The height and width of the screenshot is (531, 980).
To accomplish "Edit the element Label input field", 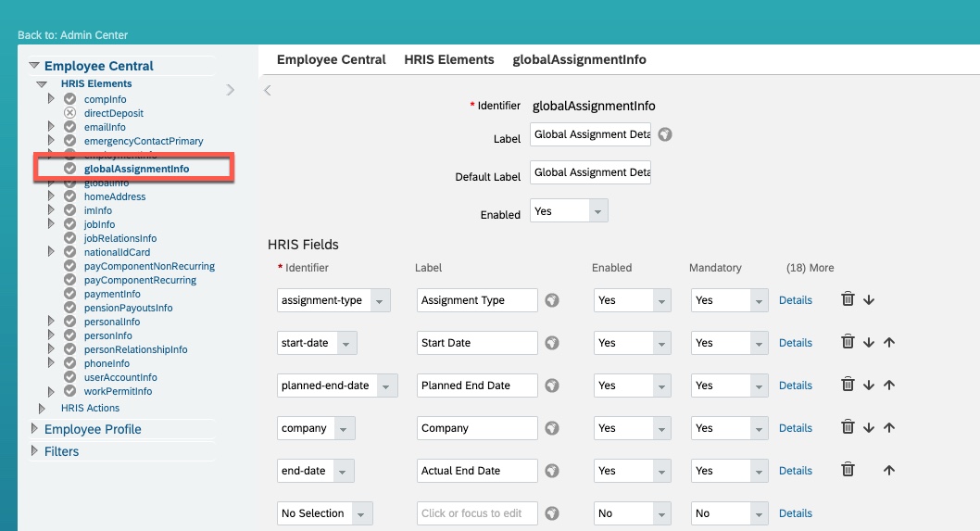I will pyautogui.click(x=590, y=134).
